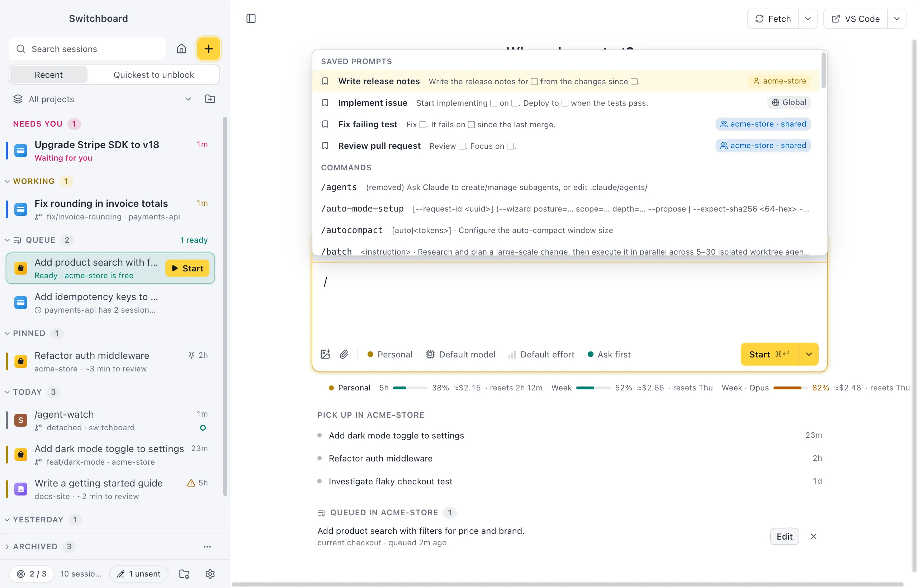Click the Fetch button

(x=773, y=19)
